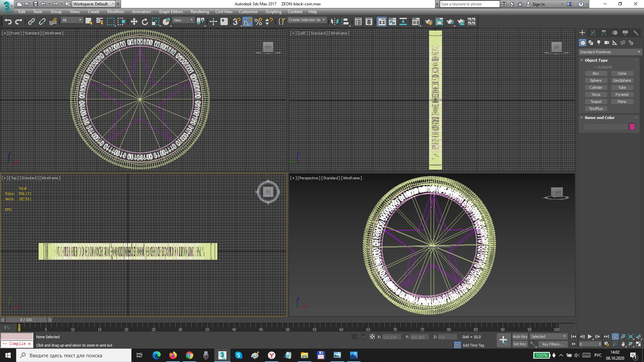Open the Customize menu

tap(248, 12)
